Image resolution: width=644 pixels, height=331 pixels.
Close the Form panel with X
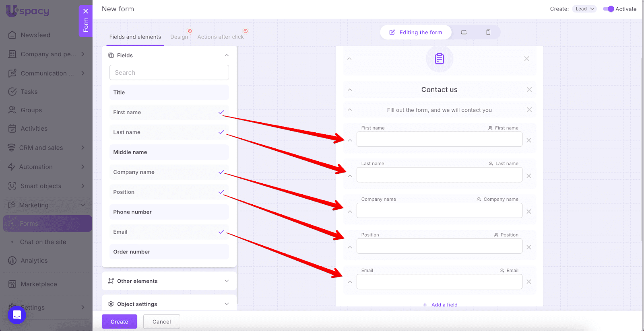point(86,11)
